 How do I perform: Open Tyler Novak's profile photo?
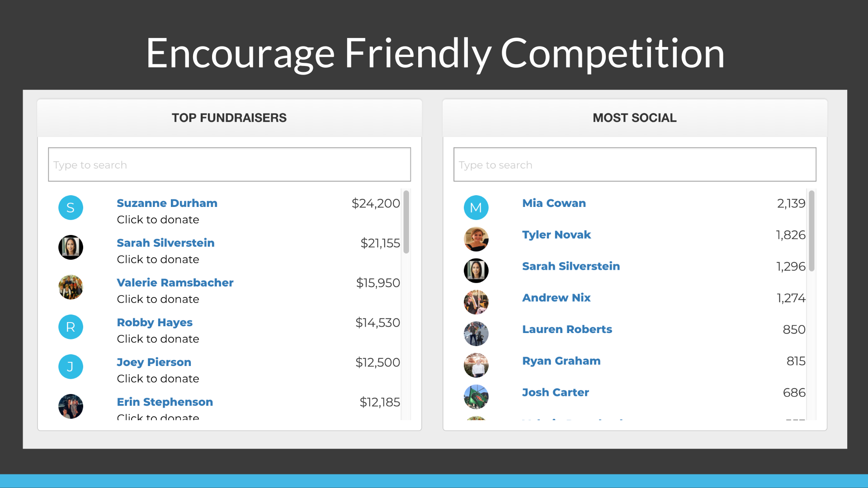click(x=476, y=239)
